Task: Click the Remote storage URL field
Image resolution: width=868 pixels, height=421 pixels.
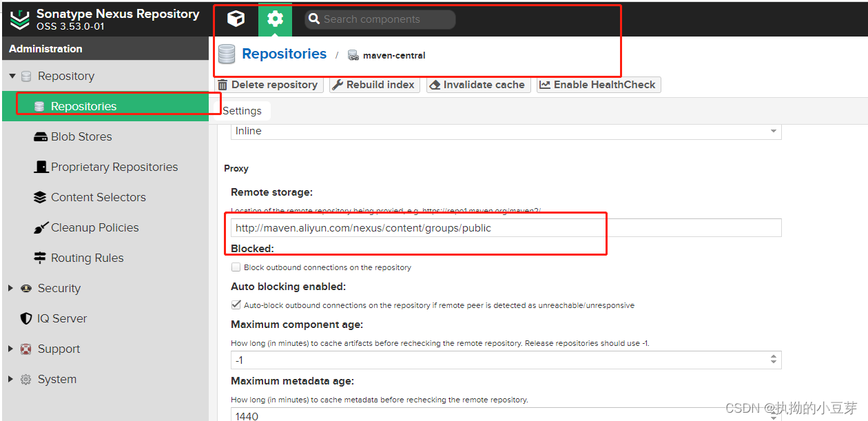Action: pyautogui.click(x=506, y=228)
